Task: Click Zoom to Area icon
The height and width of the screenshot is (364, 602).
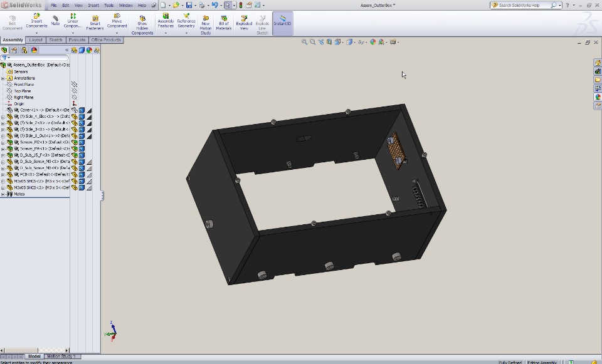Action: pyautogui.click(x=312, y=42)
